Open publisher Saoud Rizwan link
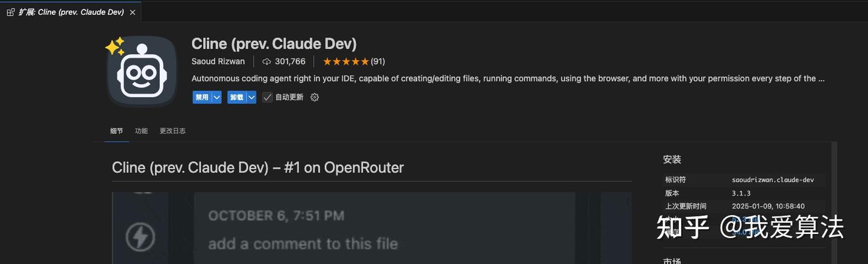 click(x=218, y=61)
